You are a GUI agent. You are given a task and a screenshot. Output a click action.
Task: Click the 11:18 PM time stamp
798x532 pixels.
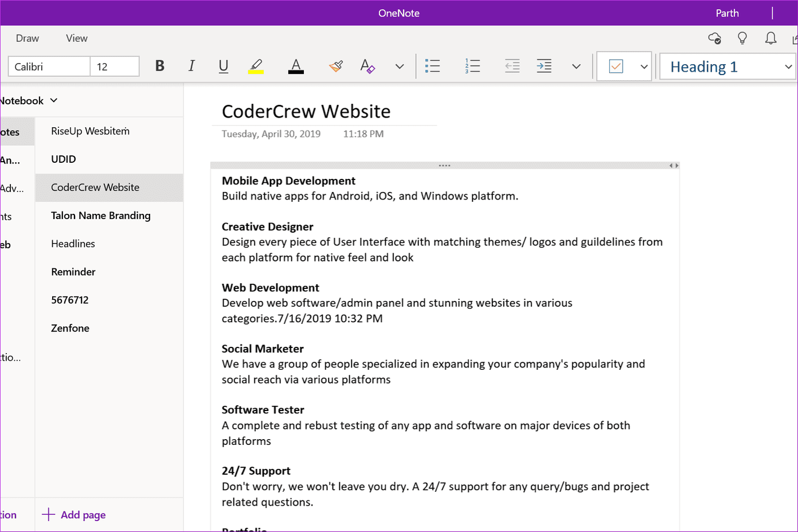coord(363,134)
